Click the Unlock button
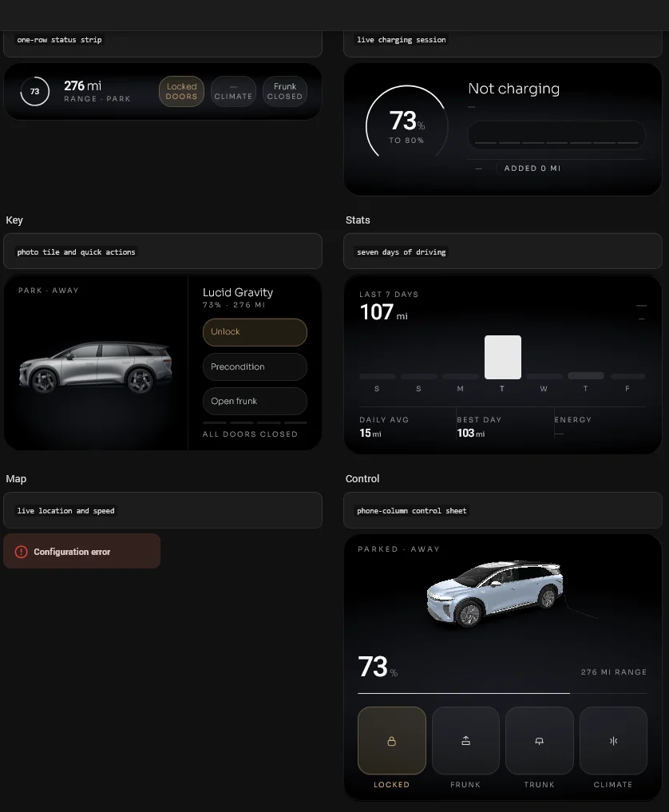Viewport: 669px width, 812px height. pyautogui.click(x=255, y=332)
